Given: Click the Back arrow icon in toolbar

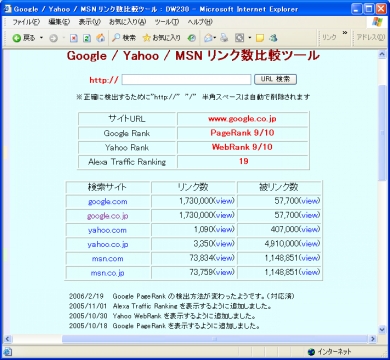Looking at the screenshot, I should (x=17, y=38).
